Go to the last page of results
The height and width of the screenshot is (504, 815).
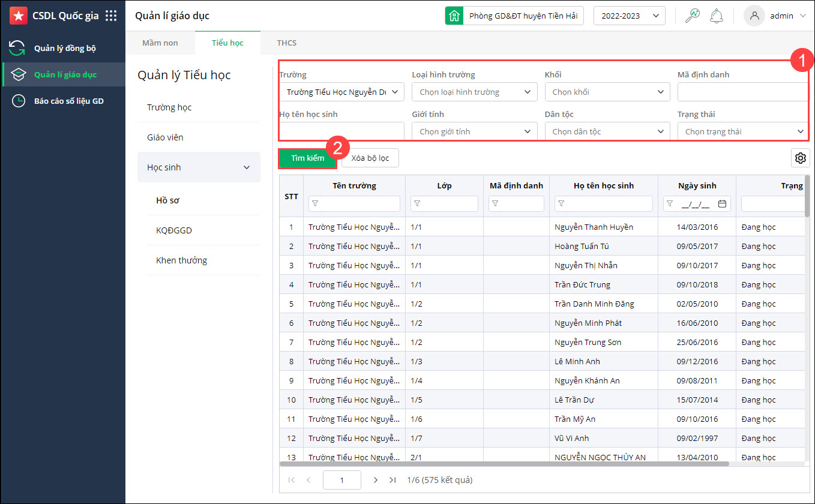392,480
